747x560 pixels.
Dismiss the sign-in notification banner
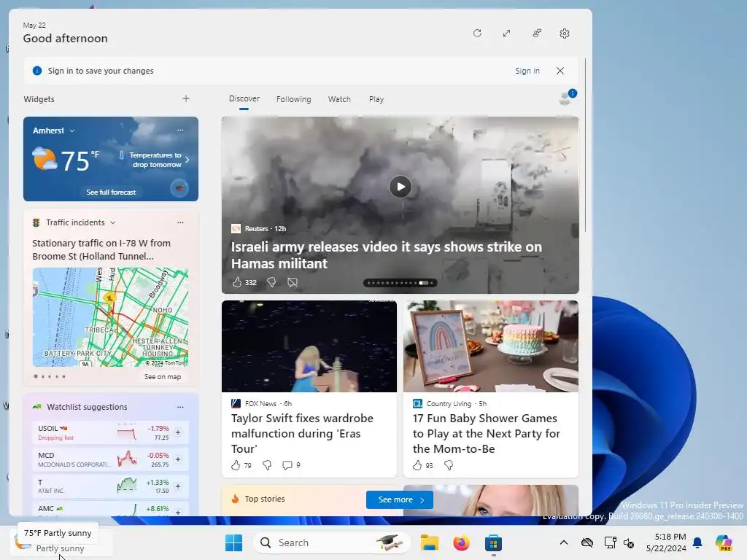coord(560,71)
